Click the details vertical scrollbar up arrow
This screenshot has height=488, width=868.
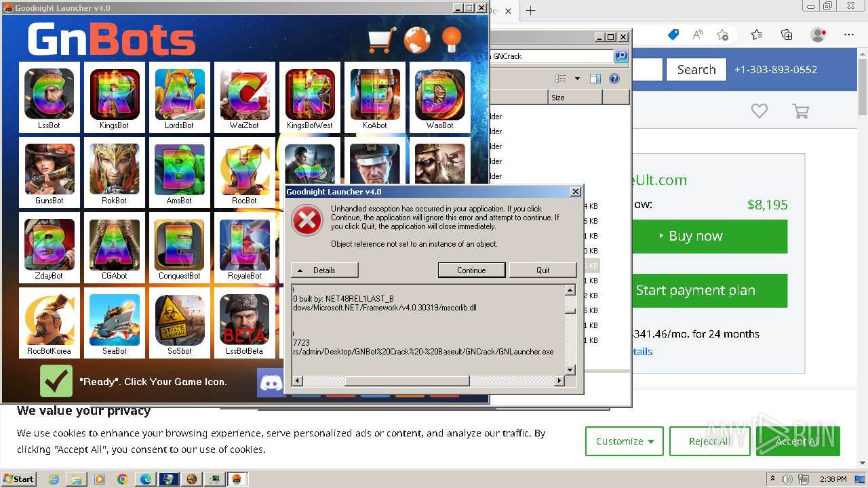click(570, 290)
